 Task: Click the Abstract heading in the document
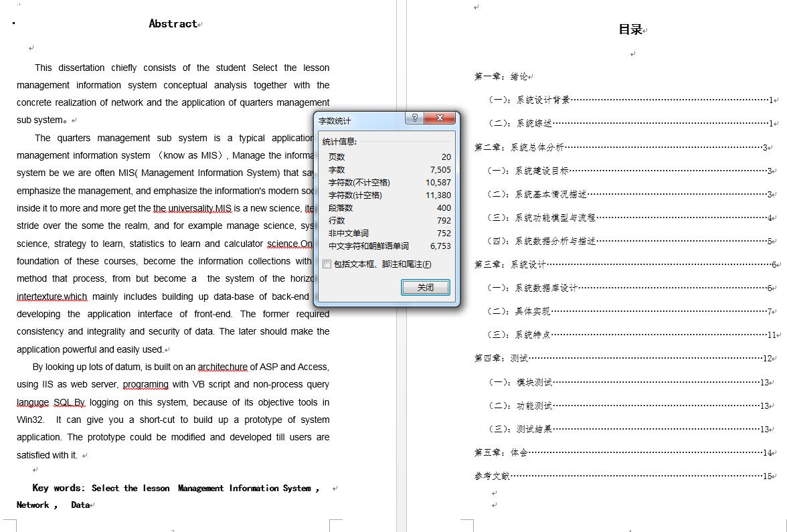click(173, 23)
